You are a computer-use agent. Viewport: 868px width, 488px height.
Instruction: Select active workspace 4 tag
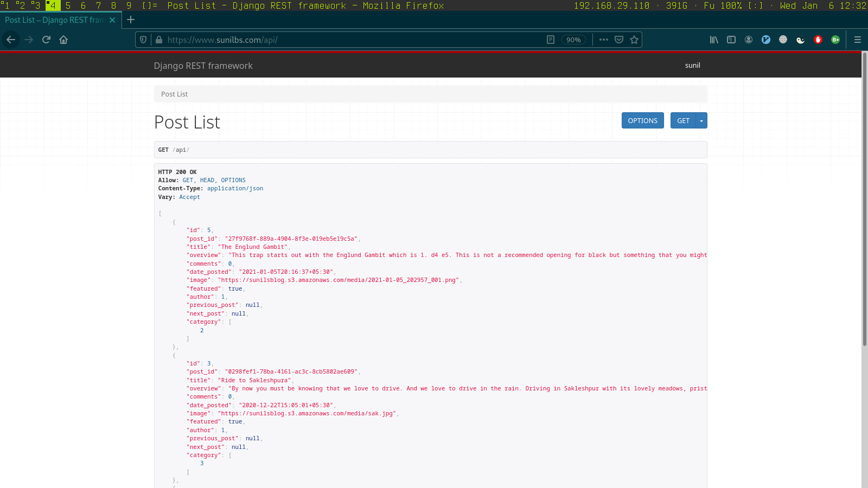53,5
